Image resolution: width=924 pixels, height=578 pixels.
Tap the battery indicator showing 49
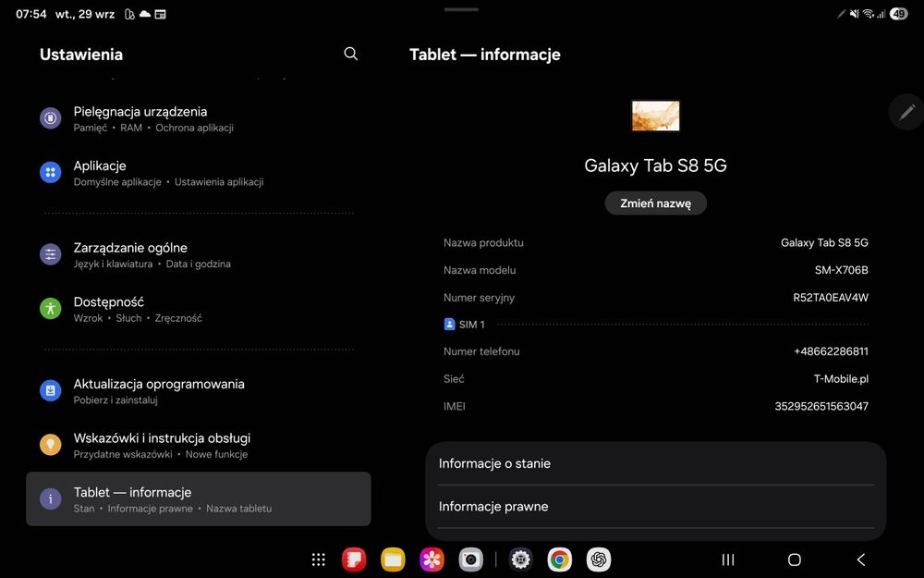[899, 14]
